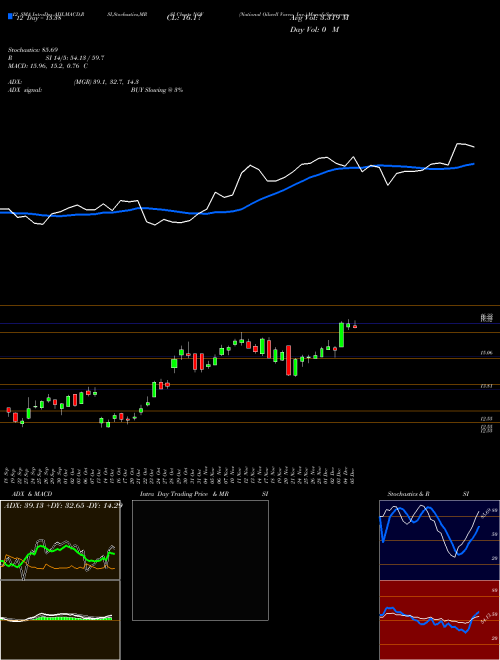Click the first date label on the x-axis
This screenshot has height=660, width=500.
coord(8,476)
